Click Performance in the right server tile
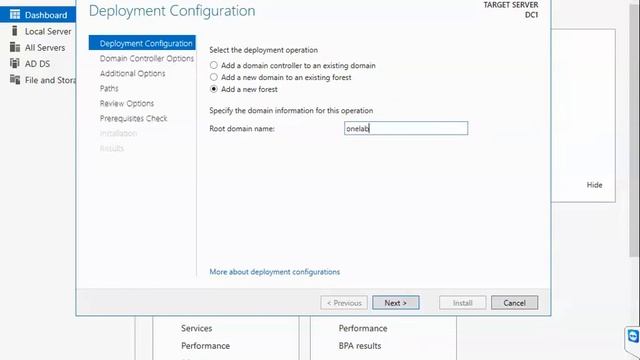This screenshot has height=360, width=640. [362, 328]
